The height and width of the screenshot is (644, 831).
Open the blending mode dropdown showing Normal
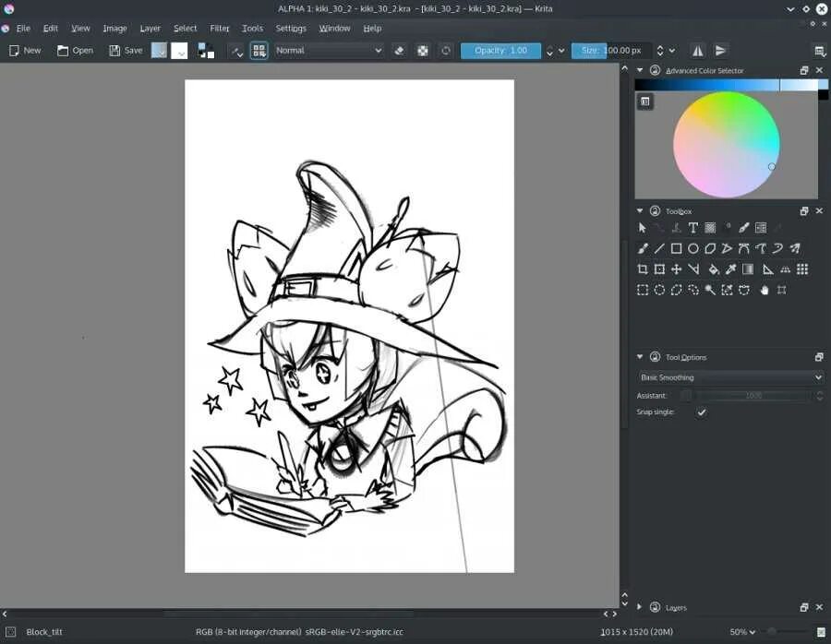coord(329,51)
